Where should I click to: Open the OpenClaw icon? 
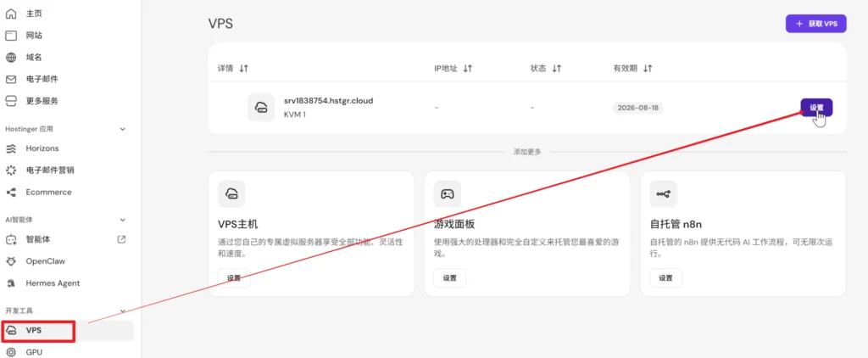coord(11,261)
